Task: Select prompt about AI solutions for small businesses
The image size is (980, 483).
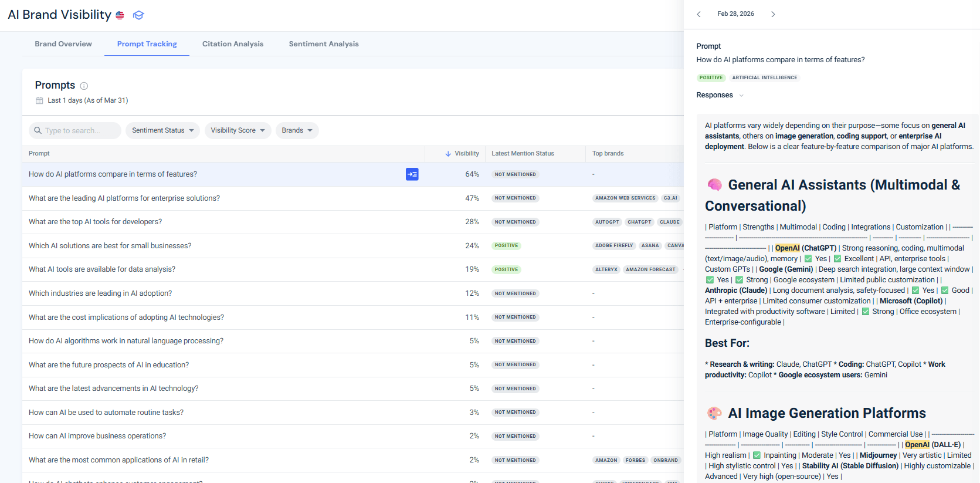Action: [x=110, y=246]
